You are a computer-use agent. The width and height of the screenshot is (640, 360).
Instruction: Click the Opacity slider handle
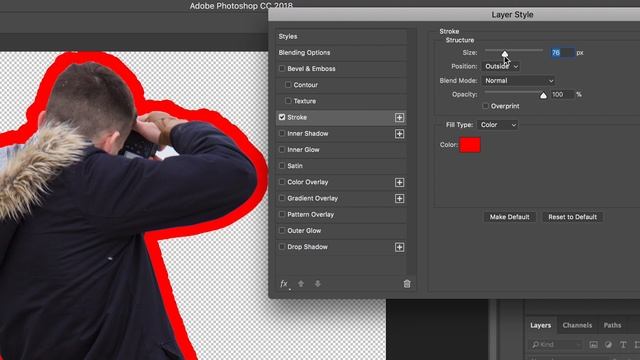coord(543,96)
